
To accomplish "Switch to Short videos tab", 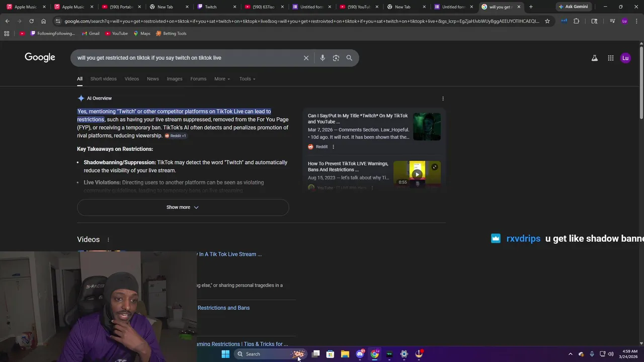I will [x=103, y=79].
